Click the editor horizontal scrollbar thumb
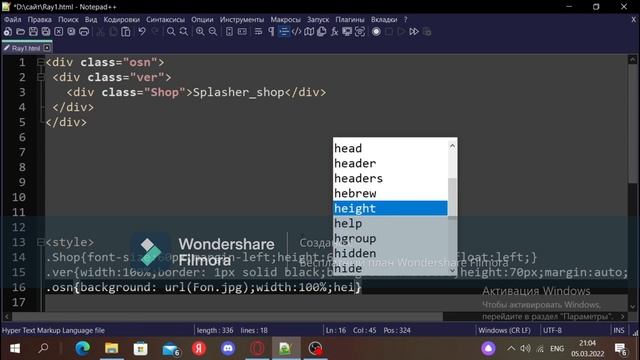The width and height of the screenshot is (640, 360). pos(227,317)
